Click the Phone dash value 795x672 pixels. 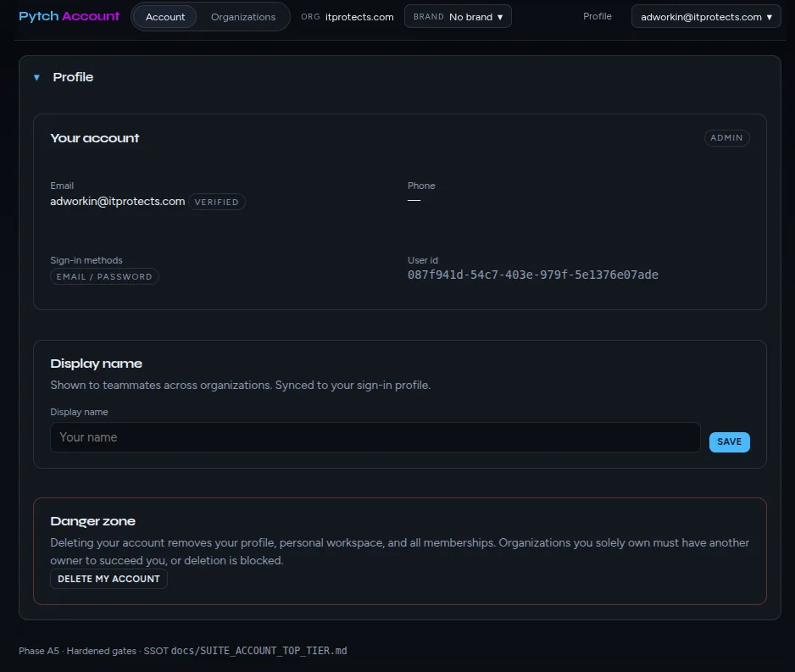pyautogui.click(x=414, y=200)
